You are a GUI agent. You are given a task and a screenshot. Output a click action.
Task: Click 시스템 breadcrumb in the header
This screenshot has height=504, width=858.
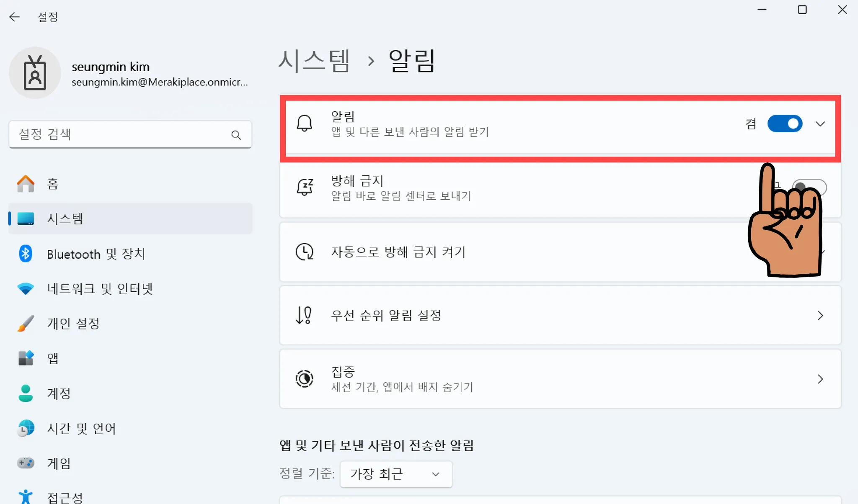coord(314,61)
